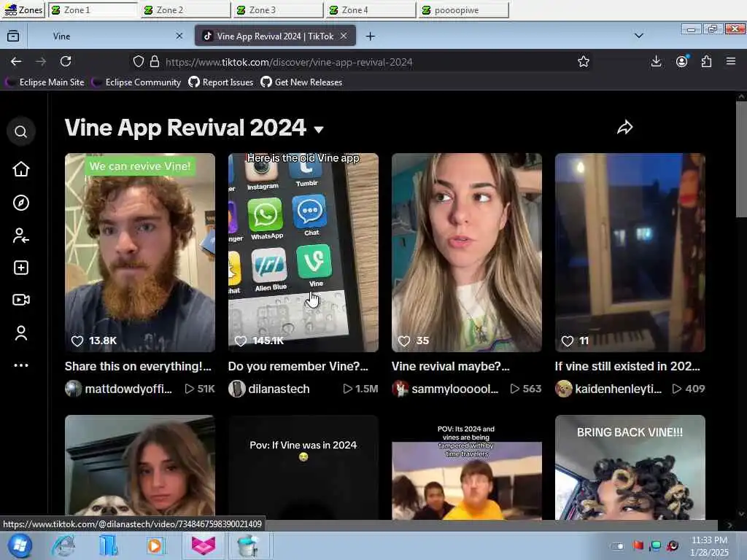The image size is (747, 560).
Task: Open time travelers POV video thumbnail
Action: pos(466,467)
